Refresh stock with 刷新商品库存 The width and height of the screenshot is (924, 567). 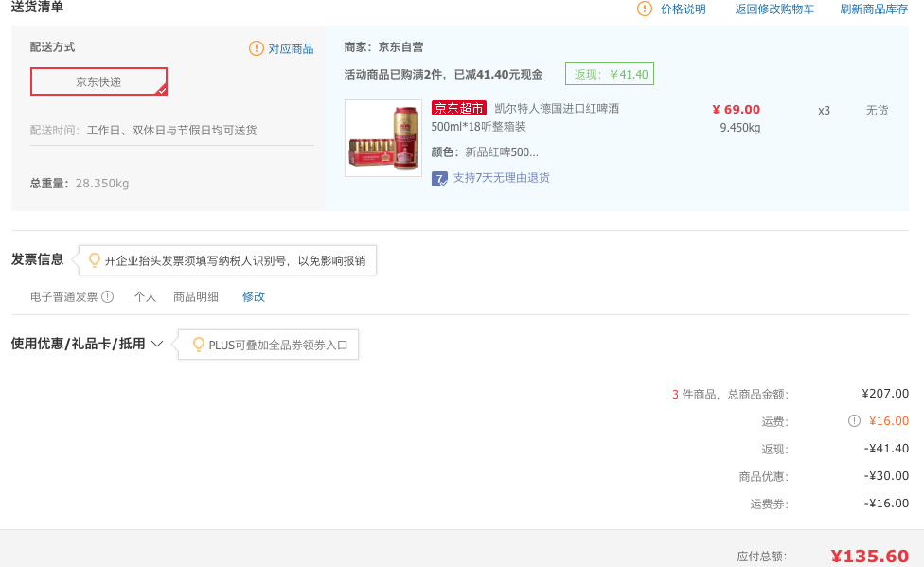click(874, 9)
